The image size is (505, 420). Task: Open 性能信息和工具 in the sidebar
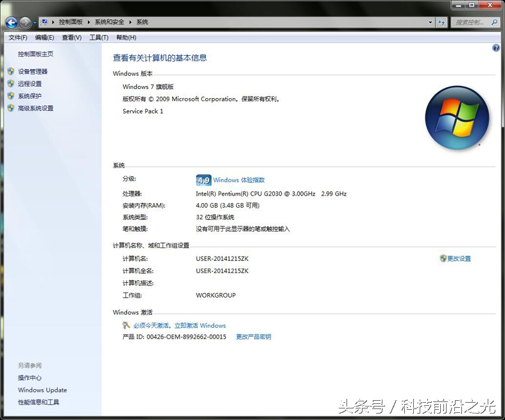39,402
